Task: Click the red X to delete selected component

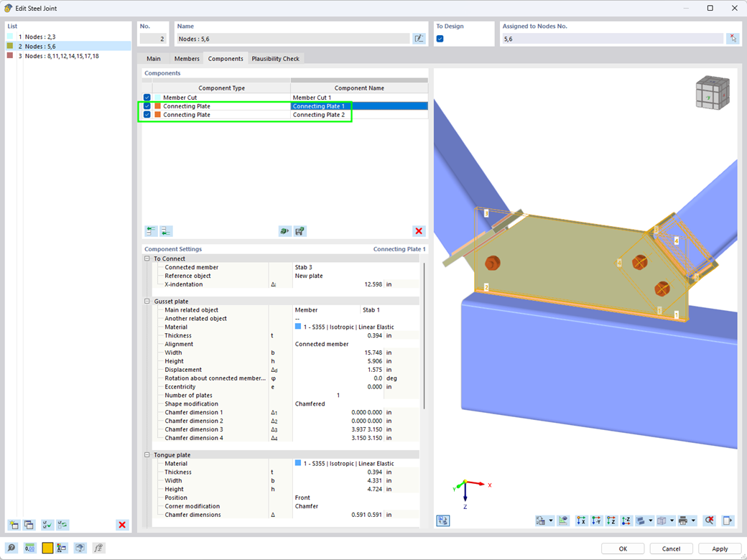Action: click(419, 231)
